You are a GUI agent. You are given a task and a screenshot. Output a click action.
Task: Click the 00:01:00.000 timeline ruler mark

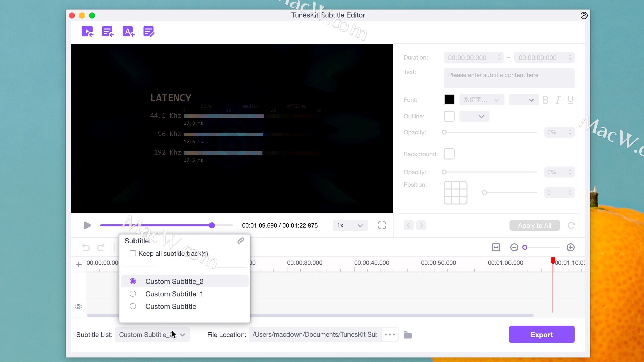[x=505, y=263]
